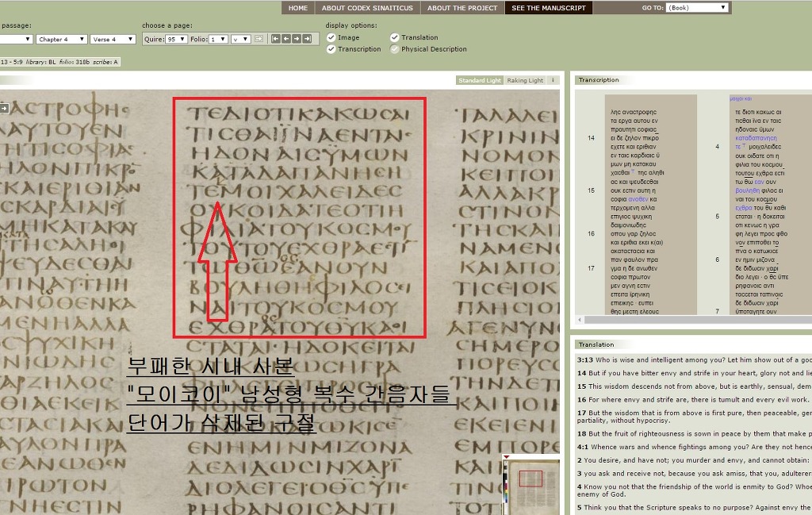Viewport: 812px width, 515px height.
Task: Click the βουληθη transcription link
Action: [x=747, y=190]
